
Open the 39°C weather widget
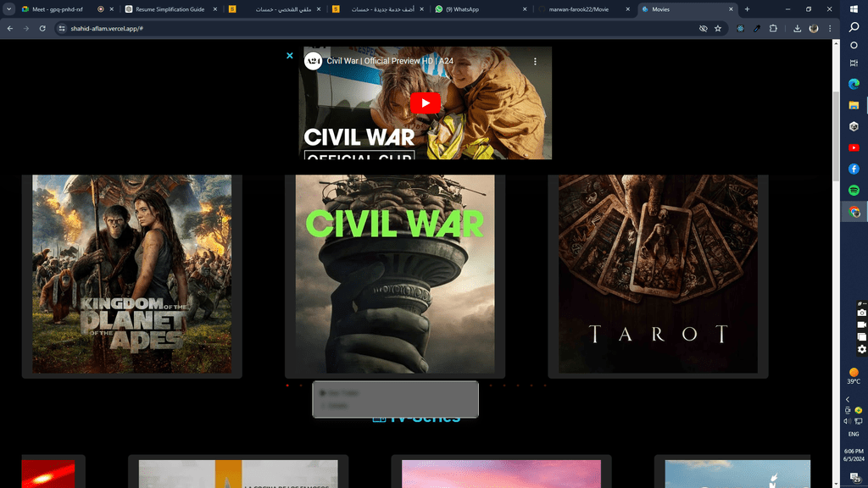click(x=854, y=376)
